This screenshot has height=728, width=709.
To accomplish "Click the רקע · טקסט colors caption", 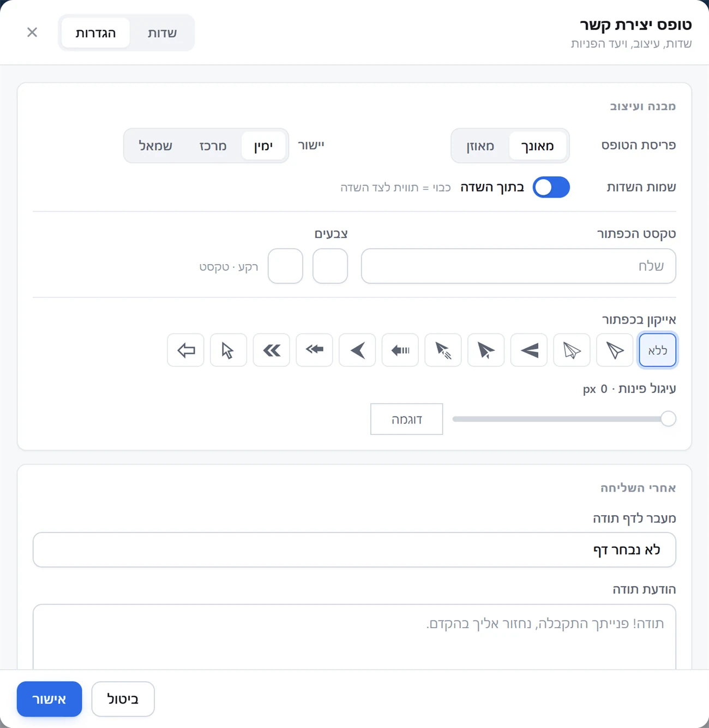I will pyautogui.click(x=229, y=266).
